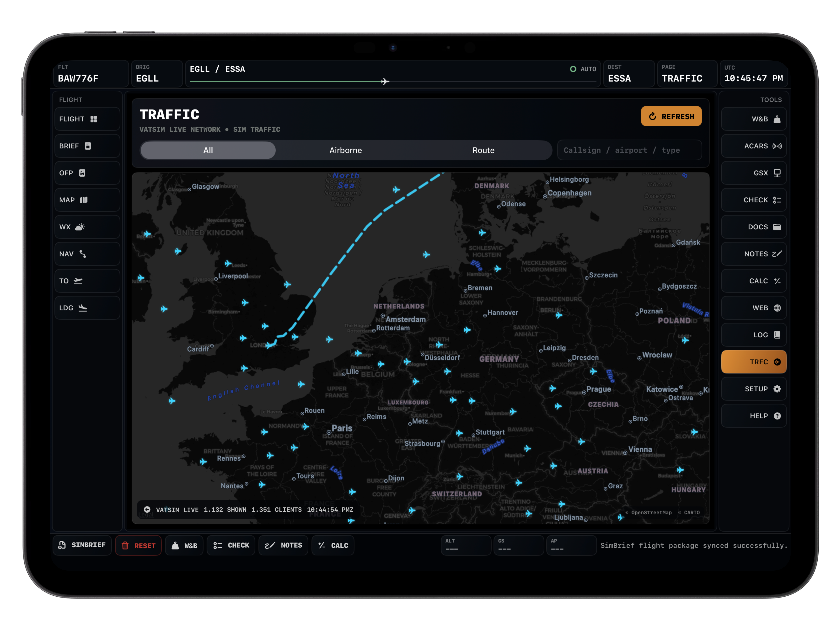Click the TRFC arrow icon
This screenshot has height=630, width=840.
tap(777, 362)
